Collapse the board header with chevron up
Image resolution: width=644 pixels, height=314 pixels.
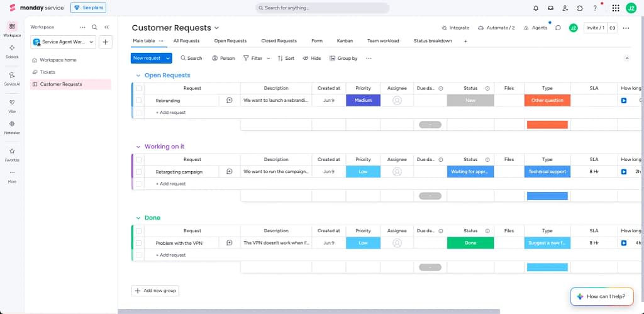627,59
